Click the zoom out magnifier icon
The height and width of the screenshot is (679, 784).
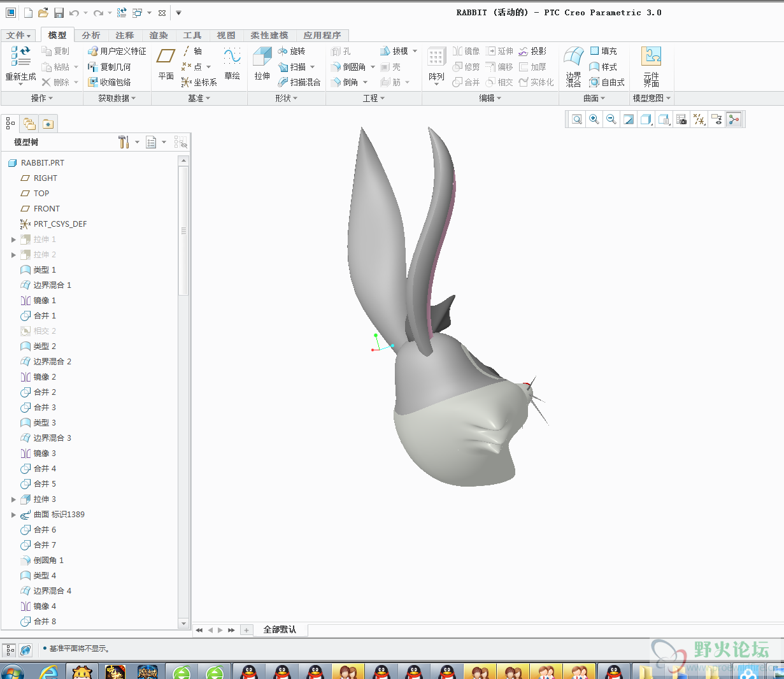[611, 119]
